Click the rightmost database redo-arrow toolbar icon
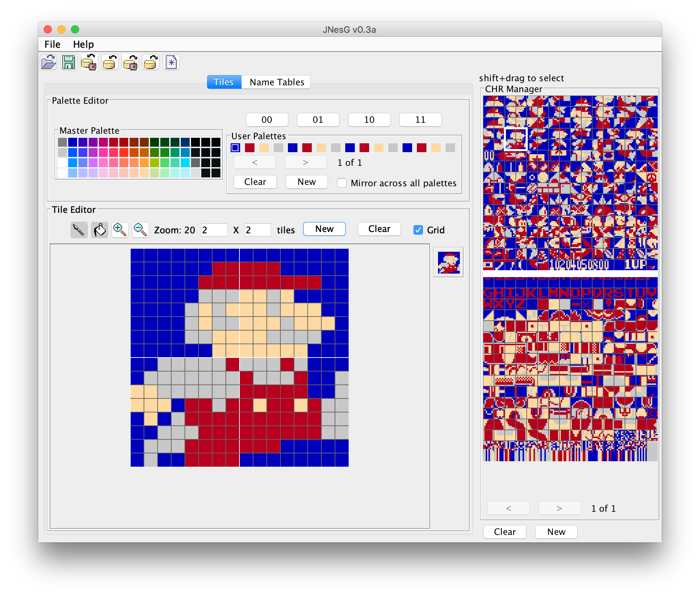 coord(151,62)
